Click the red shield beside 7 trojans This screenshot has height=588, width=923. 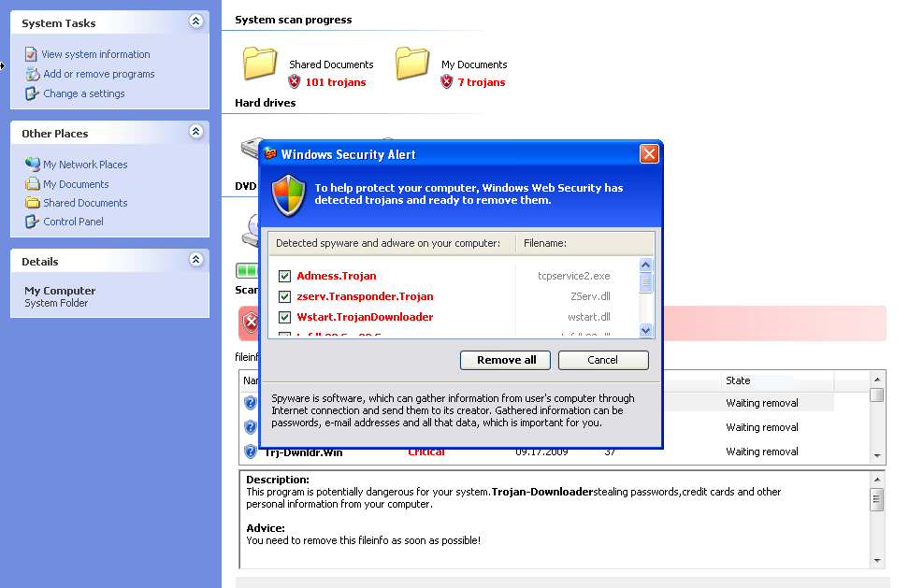[x=447, y=82]
